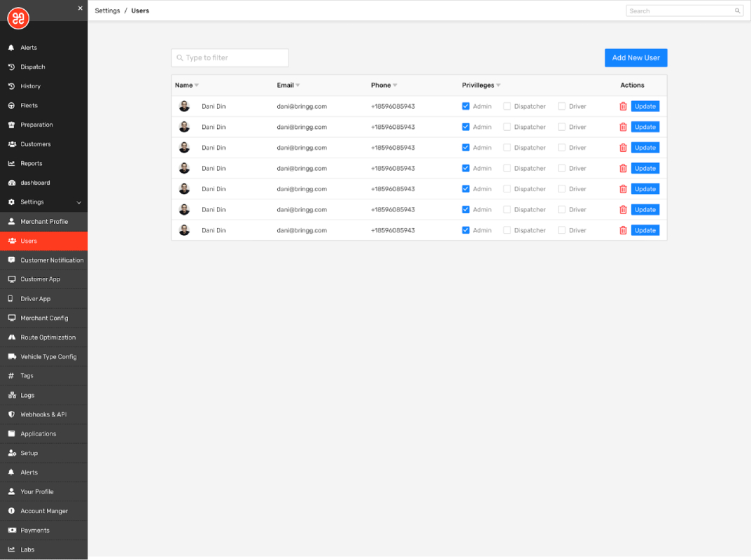Select the Fleets icon in the sidebar
751x560 pixels.
click(x=11, y=106)
